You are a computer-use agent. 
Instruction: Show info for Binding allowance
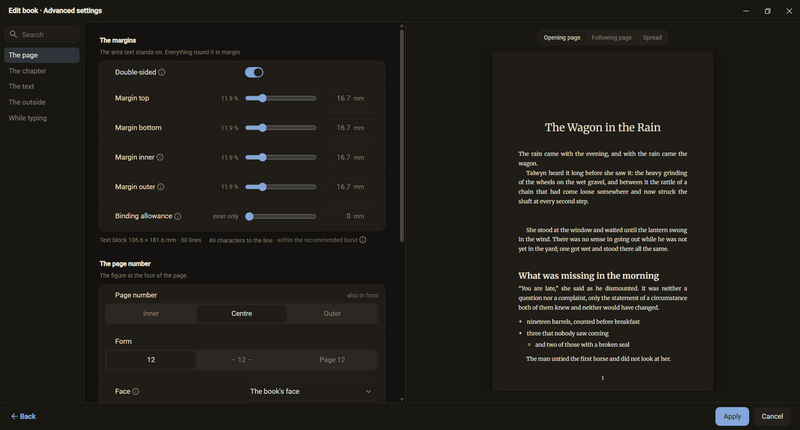coord(178,216)
